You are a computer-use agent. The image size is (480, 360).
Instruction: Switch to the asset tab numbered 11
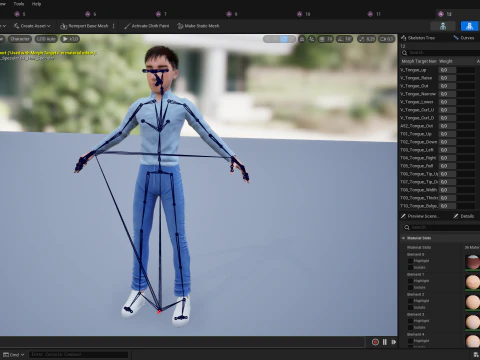(374, 14)
